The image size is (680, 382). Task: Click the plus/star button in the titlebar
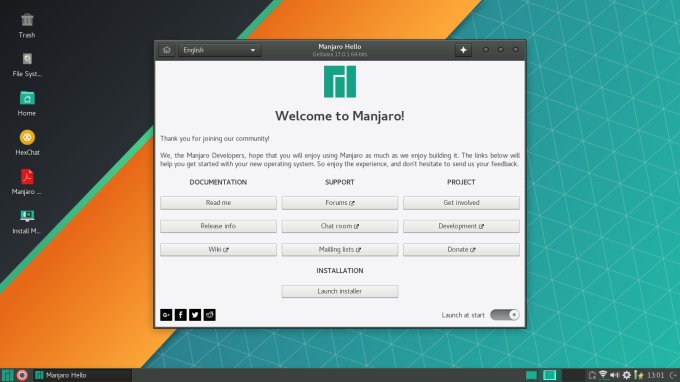[463, 50]
